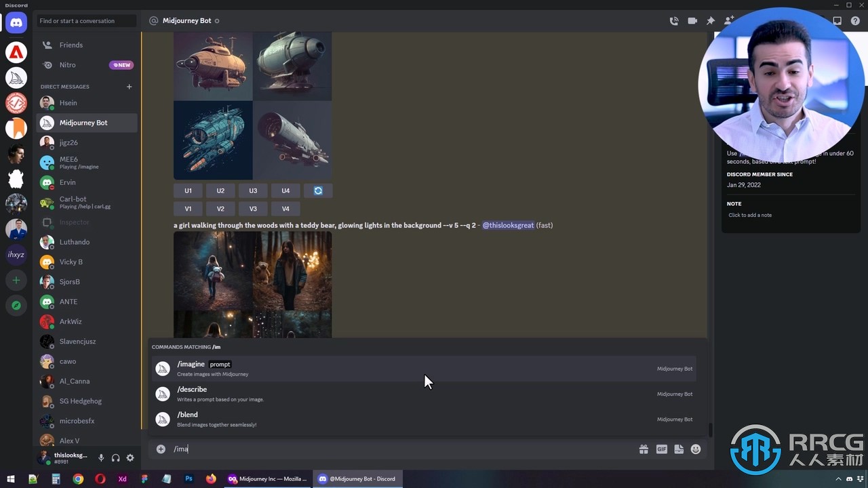The width and height of the screenshot is (868, 488).
Task: Open Opera browser from taskbar
Action: [x=100, y=479]
